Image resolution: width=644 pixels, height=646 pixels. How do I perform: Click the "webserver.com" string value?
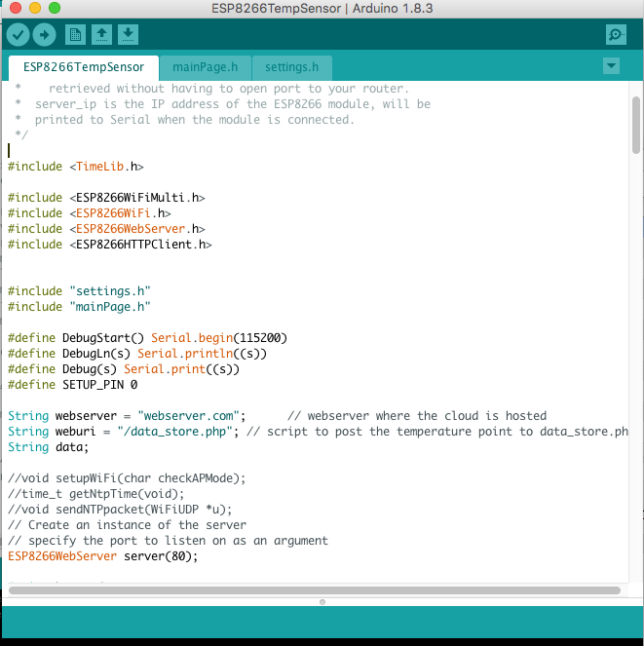(x=188, y=416)
